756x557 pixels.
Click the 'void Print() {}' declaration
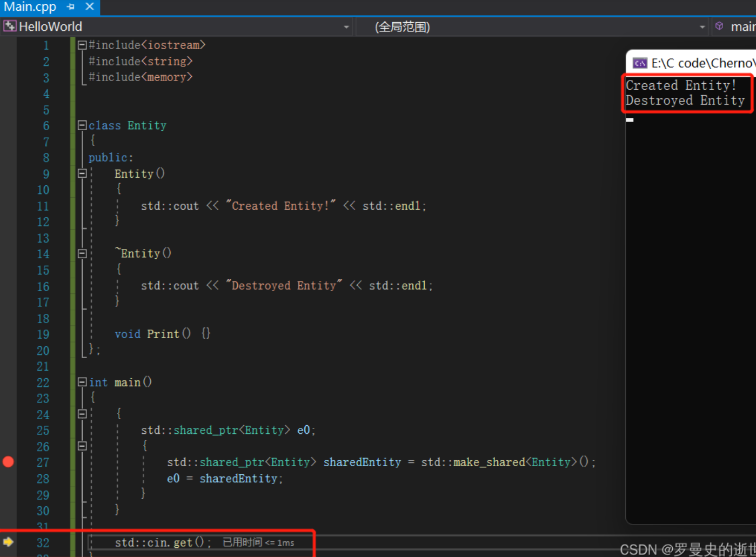[163, 334]
